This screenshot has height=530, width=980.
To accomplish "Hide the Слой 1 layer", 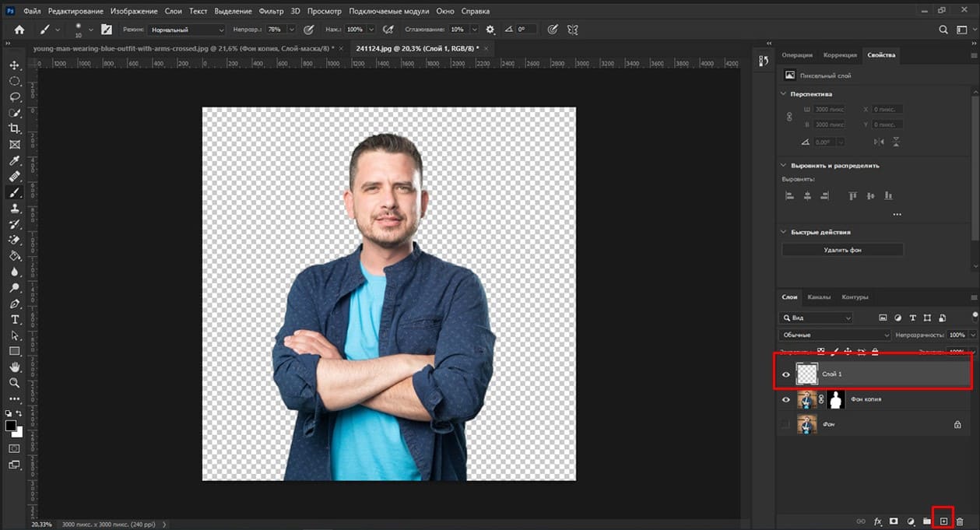I will coord(785,374).
